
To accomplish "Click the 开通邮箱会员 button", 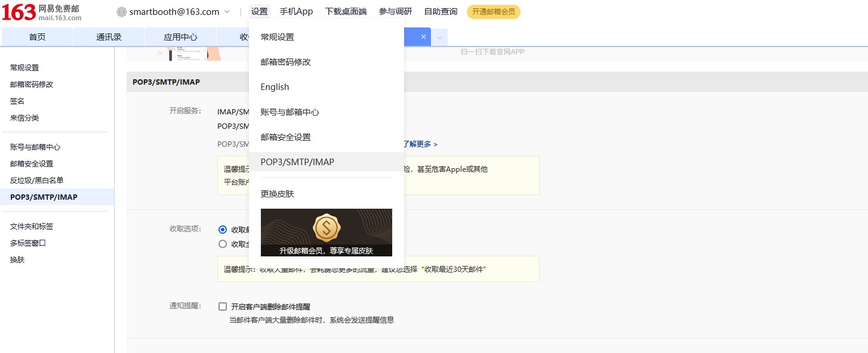I will click(493, 12).
